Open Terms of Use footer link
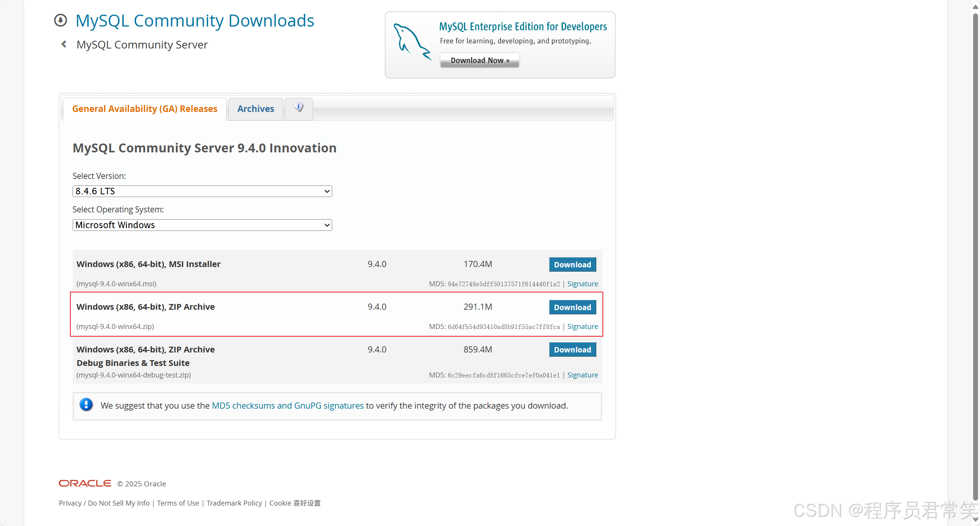 pos(178,503)
